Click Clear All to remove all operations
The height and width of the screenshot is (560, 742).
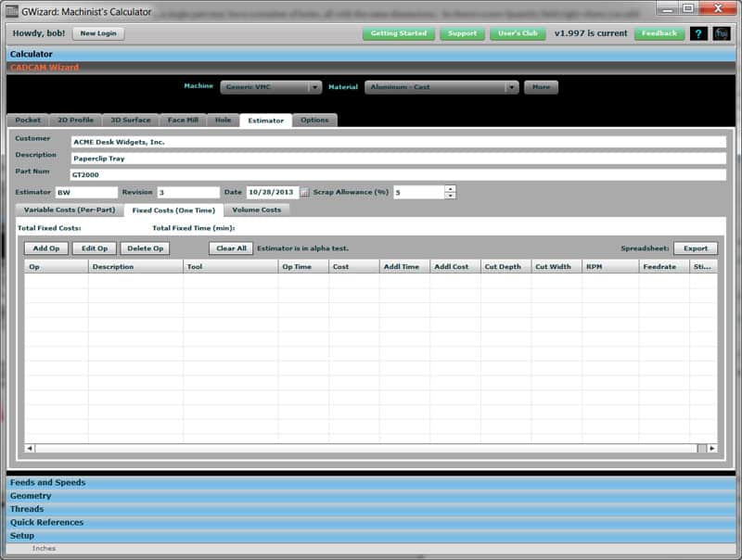(x=232, y=248)
